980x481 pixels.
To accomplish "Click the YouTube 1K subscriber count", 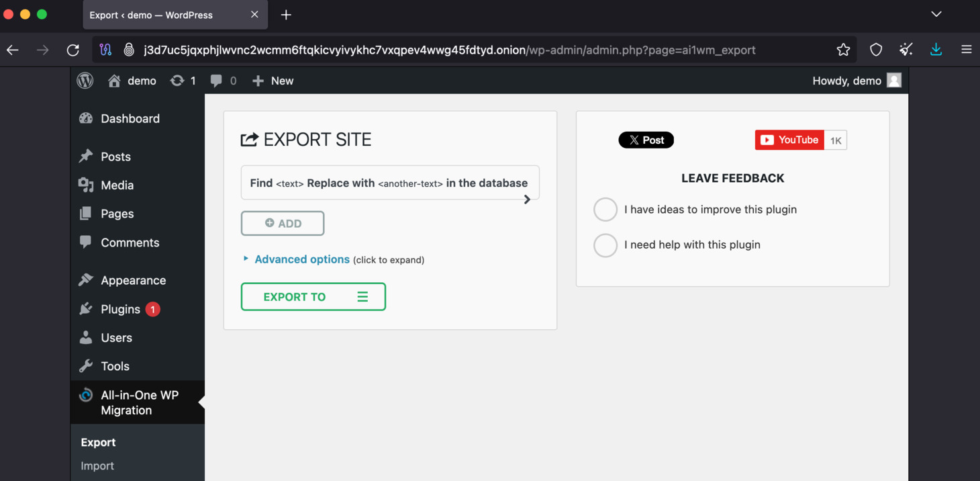I will [x=836, y=140].
